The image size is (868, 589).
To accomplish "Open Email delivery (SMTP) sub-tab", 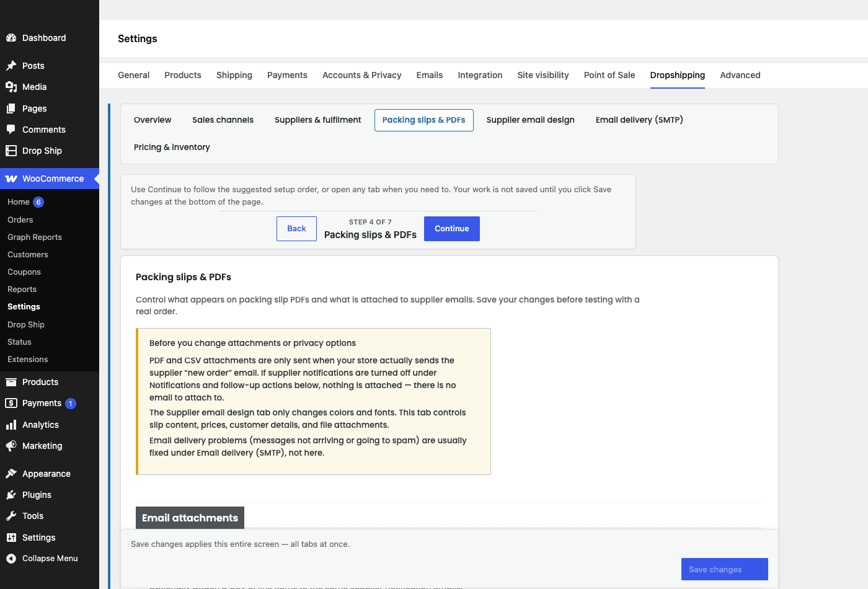I will (x=639, y=120).
